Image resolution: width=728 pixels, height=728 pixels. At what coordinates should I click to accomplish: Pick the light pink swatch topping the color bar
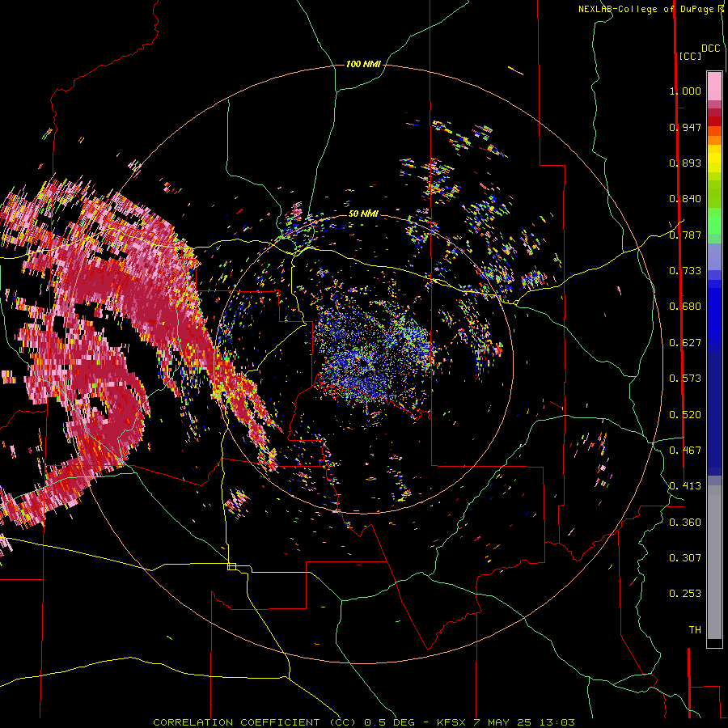click(x=714, y=86)
